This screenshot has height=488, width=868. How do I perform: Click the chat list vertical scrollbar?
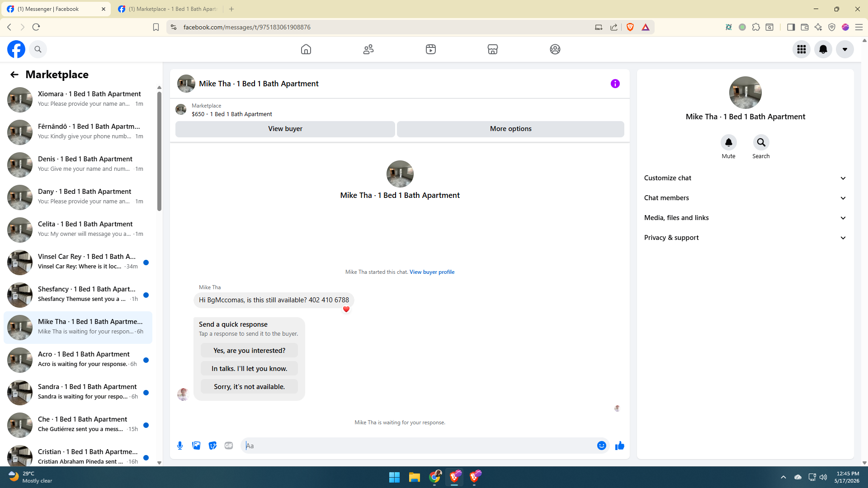point(159,151)
